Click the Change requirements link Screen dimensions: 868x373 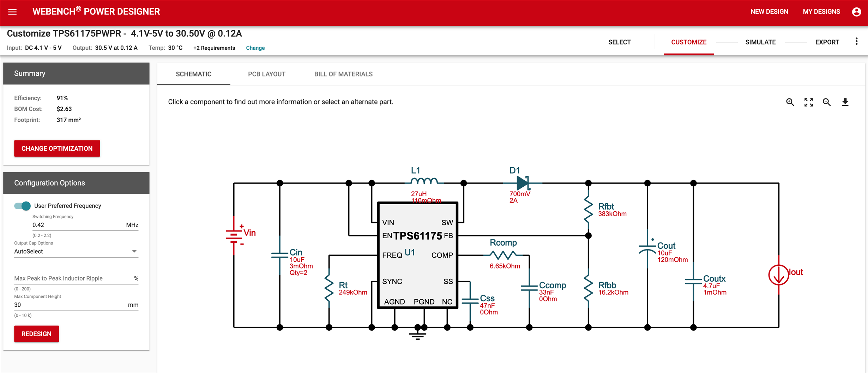click(255, 48)
